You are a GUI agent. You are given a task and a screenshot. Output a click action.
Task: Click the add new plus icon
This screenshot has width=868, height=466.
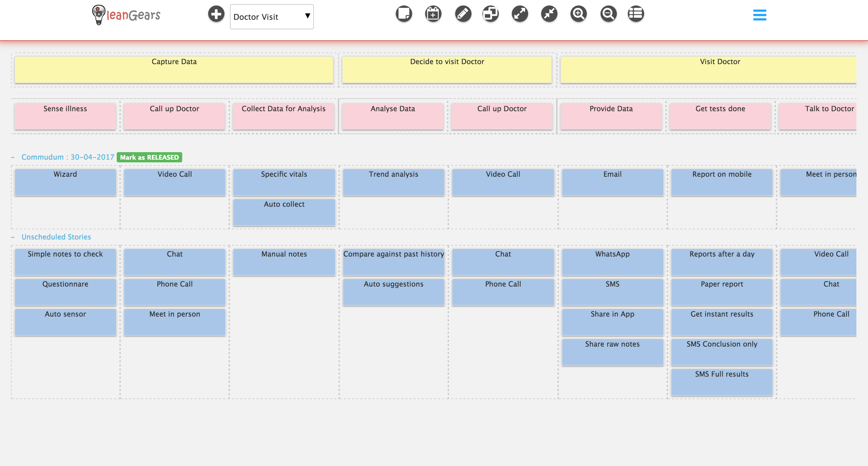[x=216, y=14]
